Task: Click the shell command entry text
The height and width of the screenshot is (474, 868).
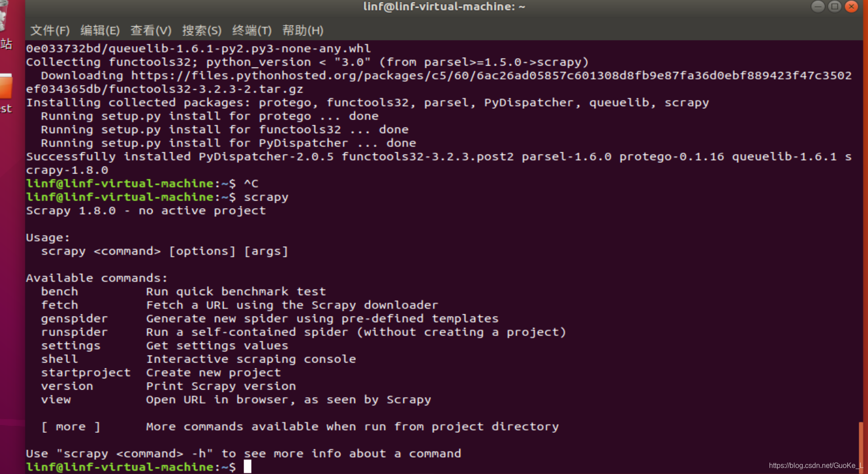Action: pos(59,359)
